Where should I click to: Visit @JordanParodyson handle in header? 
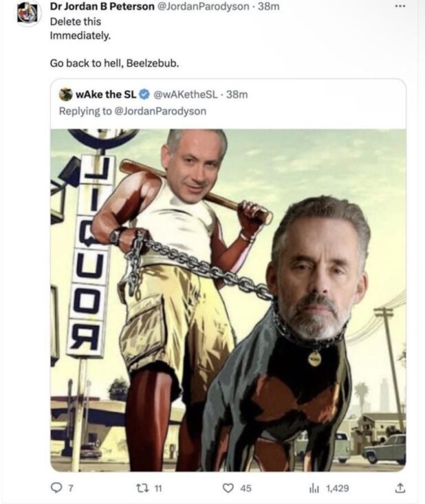(x=203, y=6)
